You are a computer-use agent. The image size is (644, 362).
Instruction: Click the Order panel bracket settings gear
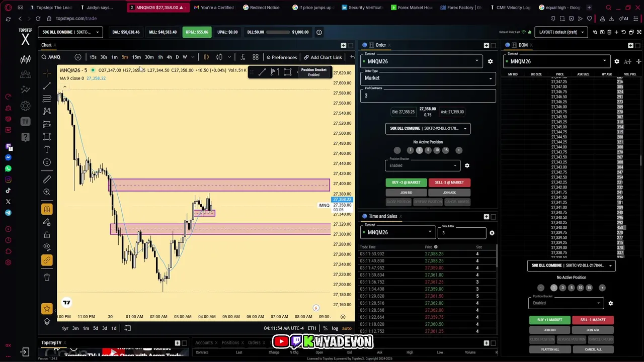(x=467, y=165)
